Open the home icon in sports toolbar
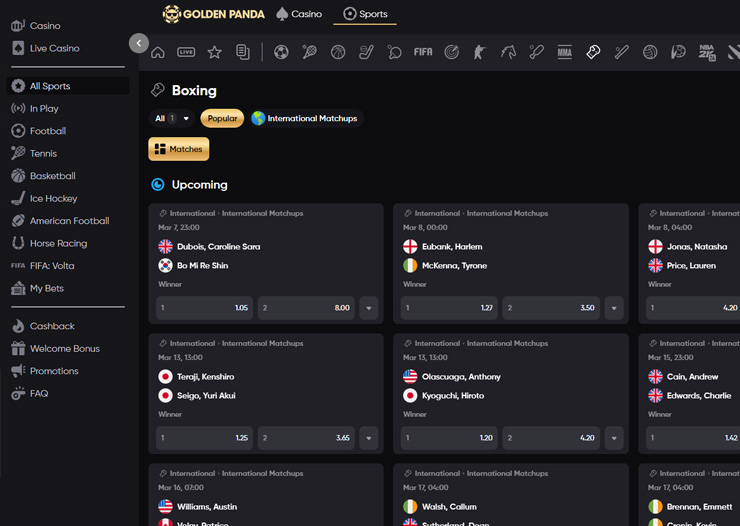740x526 pixels. coord(158,52)
